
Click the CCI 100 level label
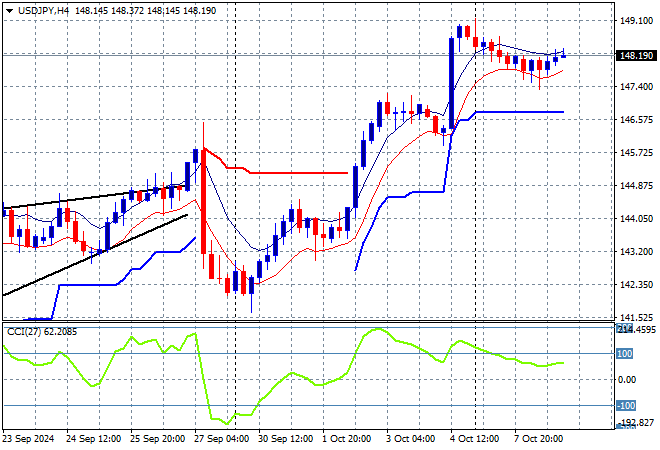pyautogui.click(x=626, y=354)
